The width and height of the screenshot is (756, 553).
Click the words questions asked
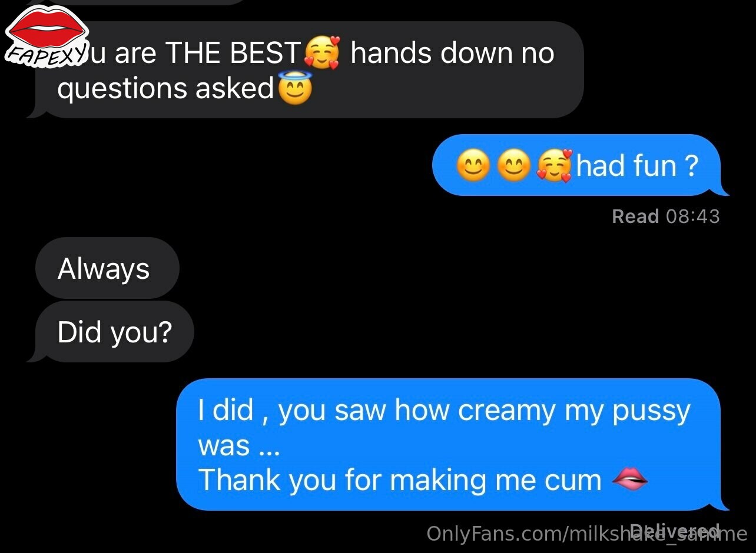tap(166, 89)
